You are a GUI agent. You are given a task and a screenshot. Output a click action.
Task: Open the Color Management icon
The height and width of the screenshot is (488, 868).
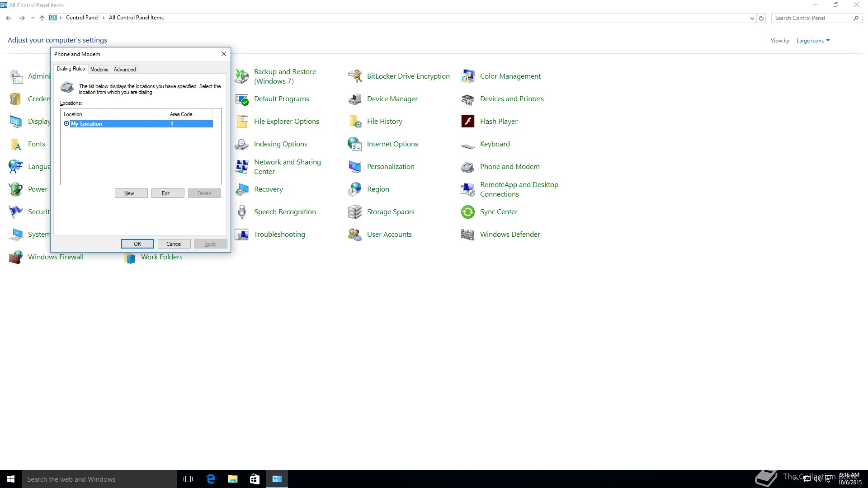pos(468,76)
